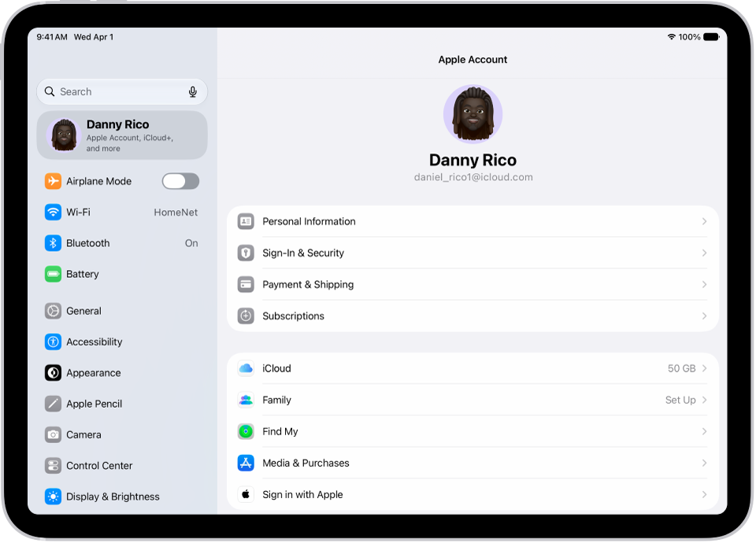Open Sign-In & Security row
756x543 pixels.
click(x=472, y=253)
